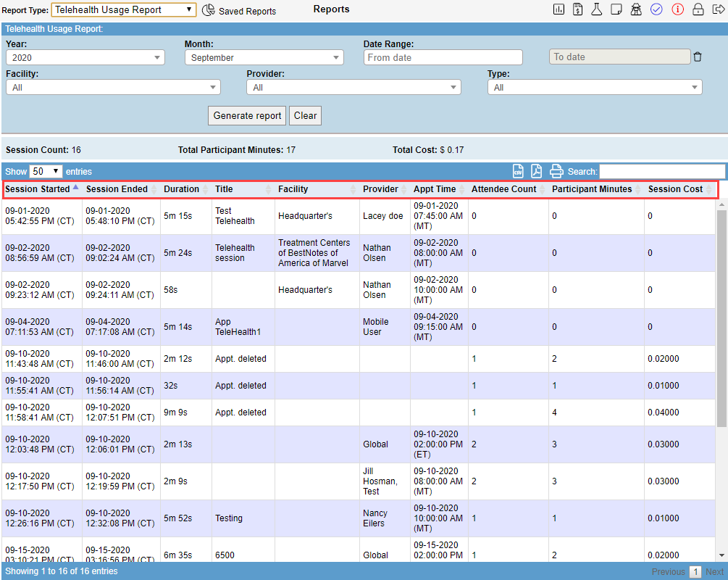The height and width of the screenshot is (580, 728).
Task: Sort by Appt Time column
Action: pos(439,189)
